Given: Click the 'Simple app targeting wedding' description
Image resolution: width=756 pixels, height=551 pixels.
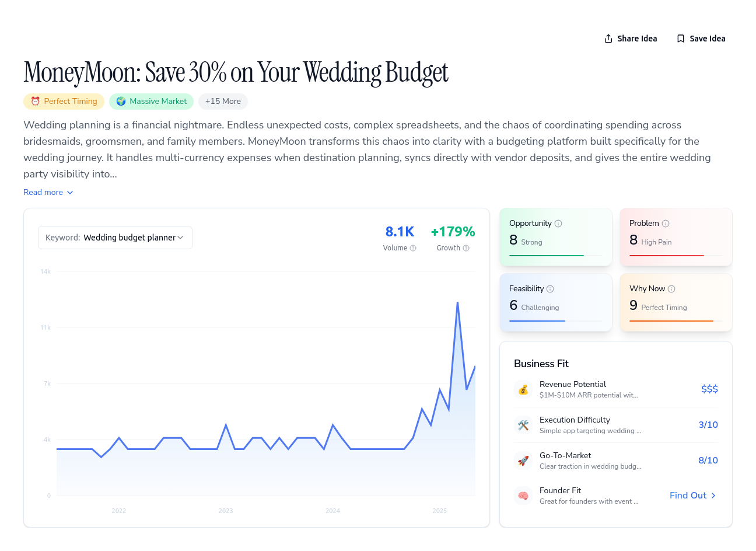Looking at the screenshot, I should (x=590, y=431).
